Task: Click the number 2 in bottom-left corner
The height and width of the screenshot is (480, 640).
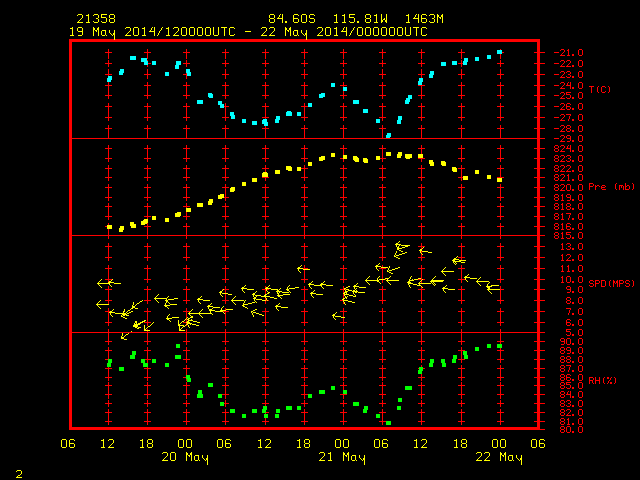Action: tap(19, 474)
